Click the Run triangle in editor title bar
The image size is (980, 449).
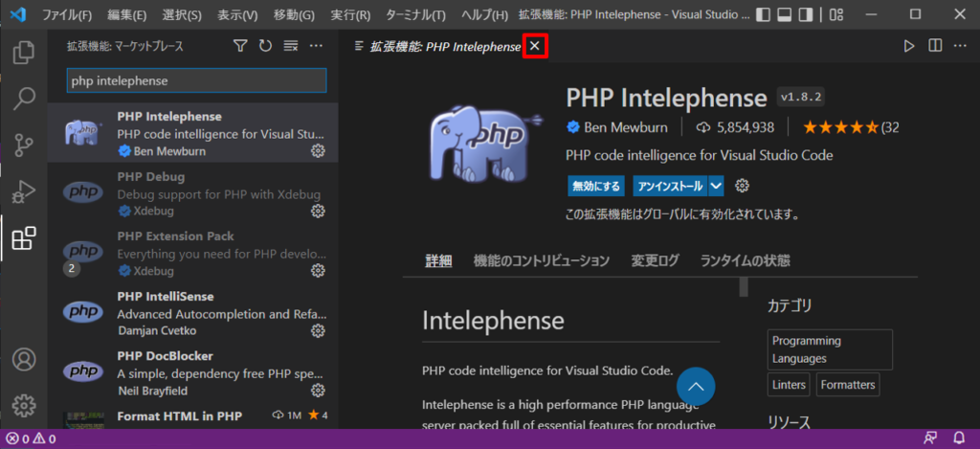point(909,46)
